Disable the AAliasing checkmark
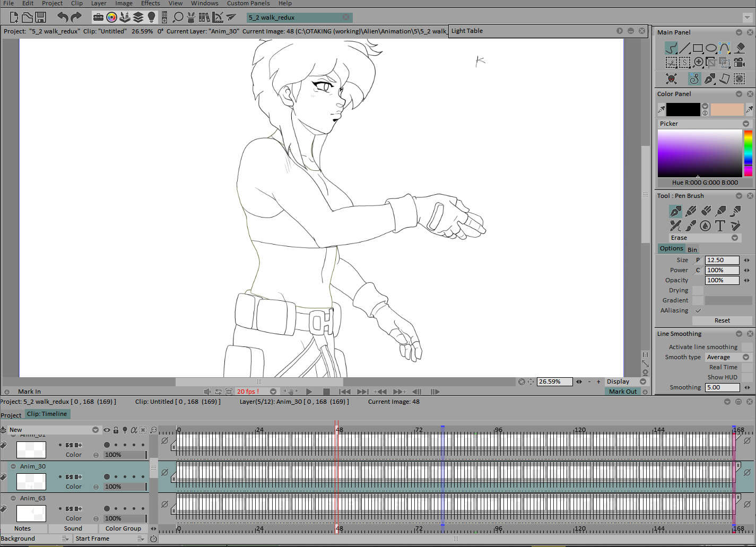Viewport: 756px width, 547px height. 698,310
